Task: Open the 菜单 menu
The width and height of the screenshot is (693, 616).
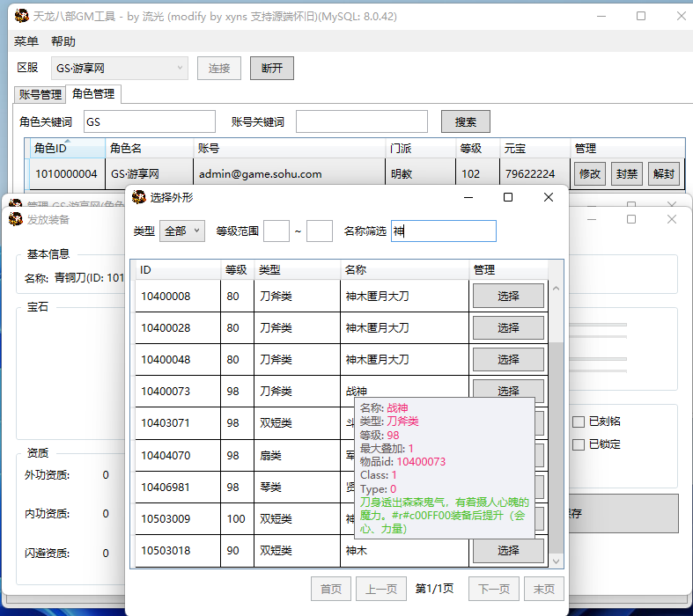Action: 26,41
